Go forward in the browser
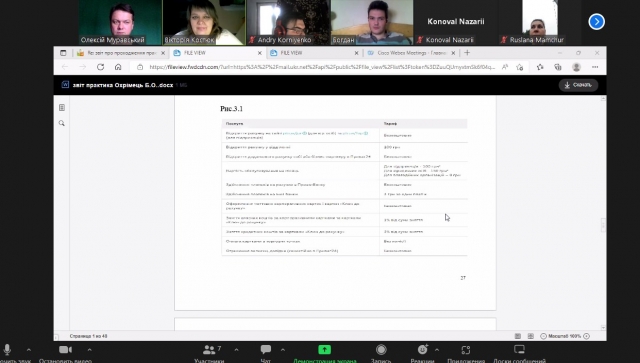Viewport: 640px width, 363px height. [82, 67]
